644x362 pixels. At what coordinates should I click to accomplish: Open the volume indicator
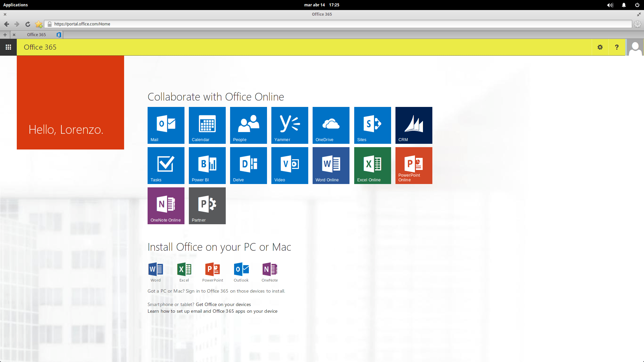(610, 5)
